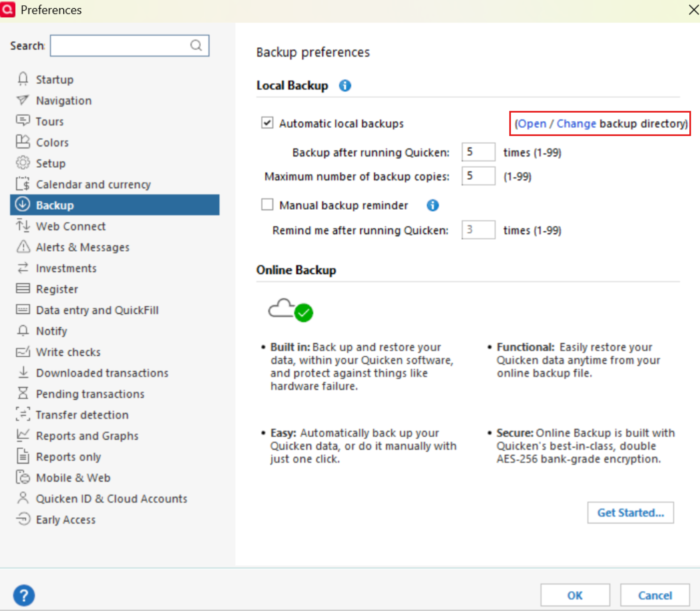Open Reports and Graphs preferences
The width and height of the screenshot is (700, 611).
tap(87, 436)
